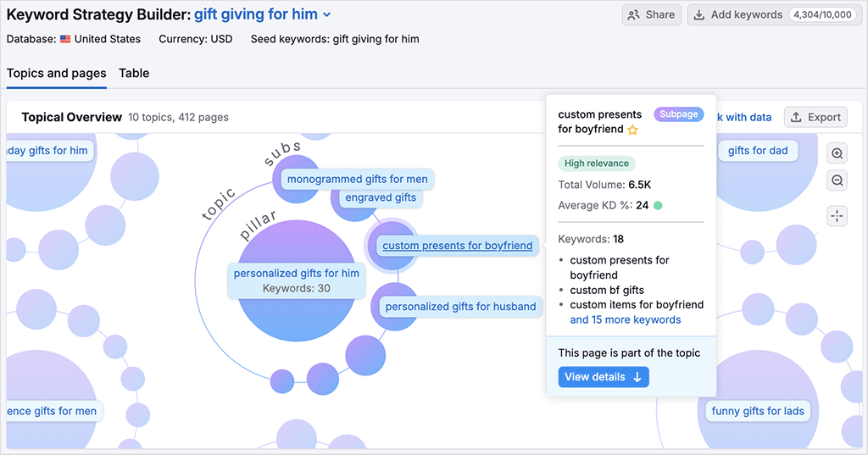Image resolution: width=868 pixels, height=455 pixels.
Task: Select the personalized gifts for husband label
Action: coord(460,307)
